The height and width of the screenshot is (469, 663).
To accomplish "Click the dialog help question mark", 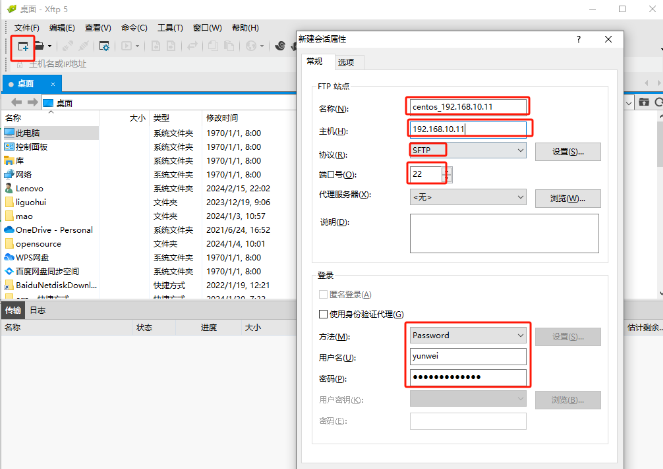I will pyautogui.click(x=578, y=39).
